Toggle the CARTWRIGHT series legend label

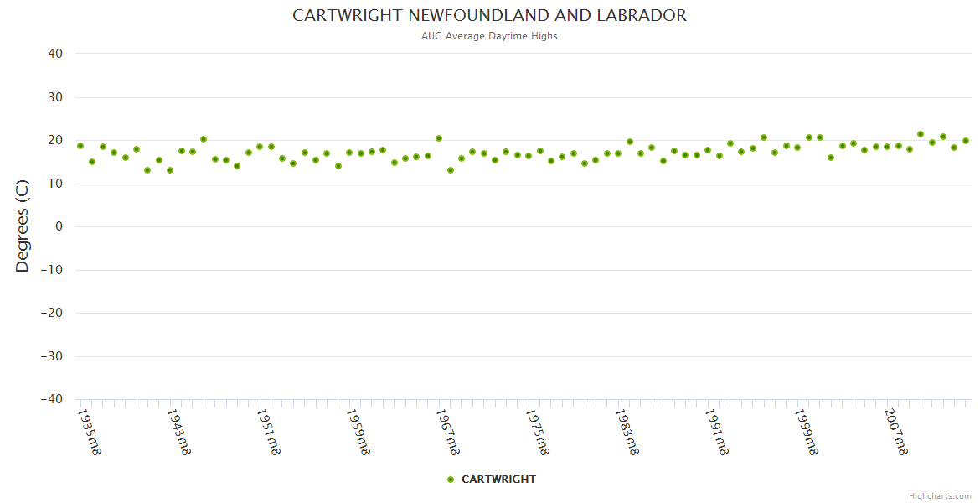[x=498, y=480]
